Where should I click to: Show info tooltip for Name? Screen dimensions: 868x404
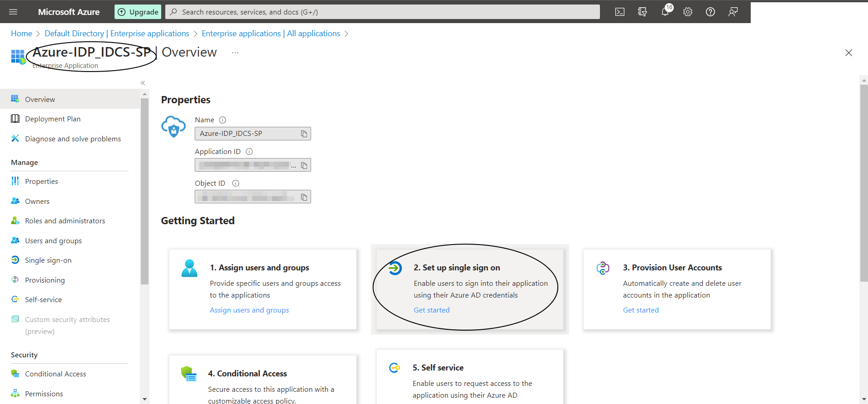222,120
